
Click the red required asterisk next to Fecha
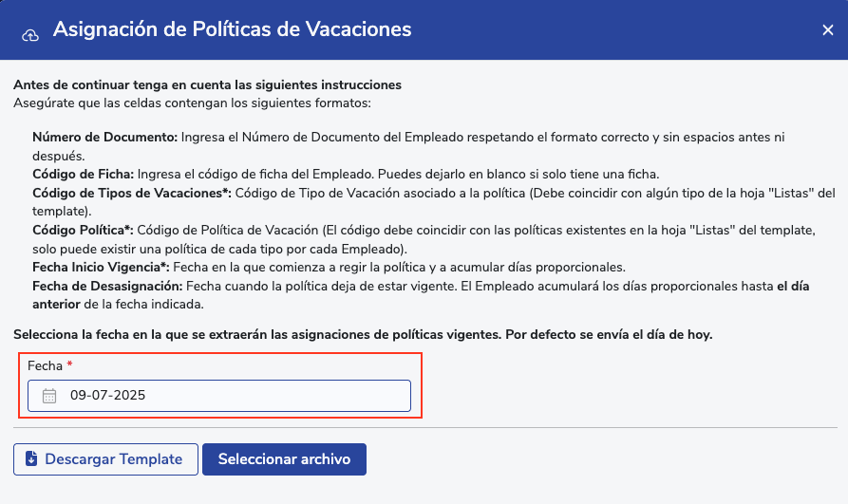69,365
